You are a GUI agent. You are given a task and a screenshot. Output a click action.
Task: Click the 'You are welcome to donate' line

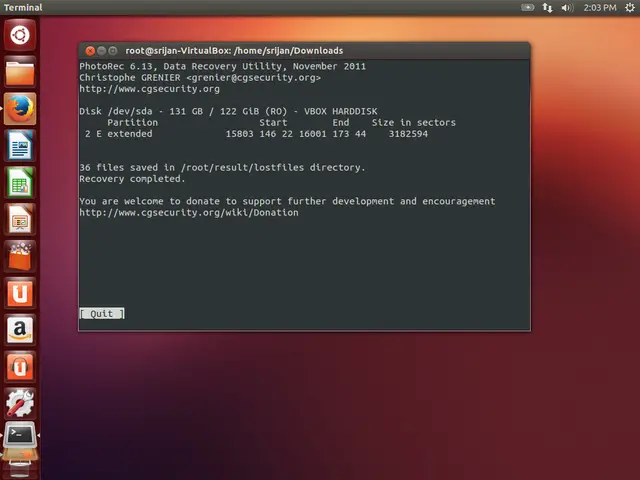(x=287, y=201)
